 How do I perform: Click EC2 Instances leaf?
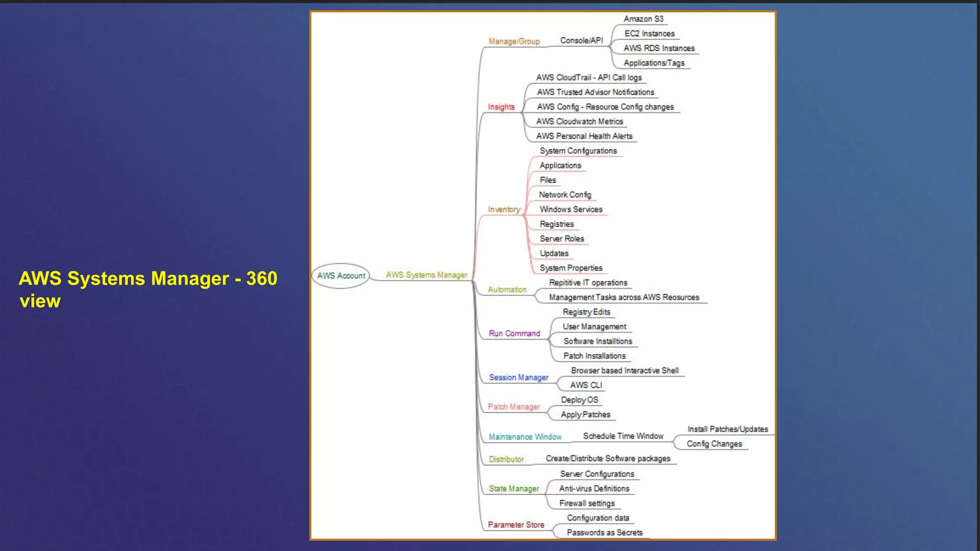[649, 33]
